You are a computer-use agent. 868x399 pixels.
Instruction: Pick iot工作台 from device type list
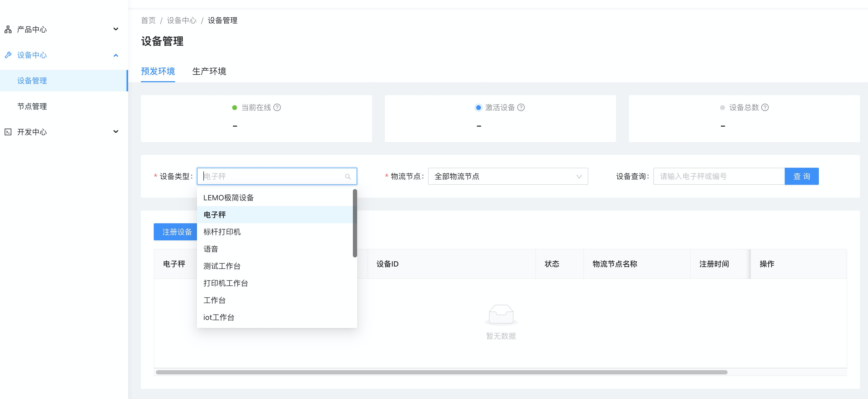(219, 317)
